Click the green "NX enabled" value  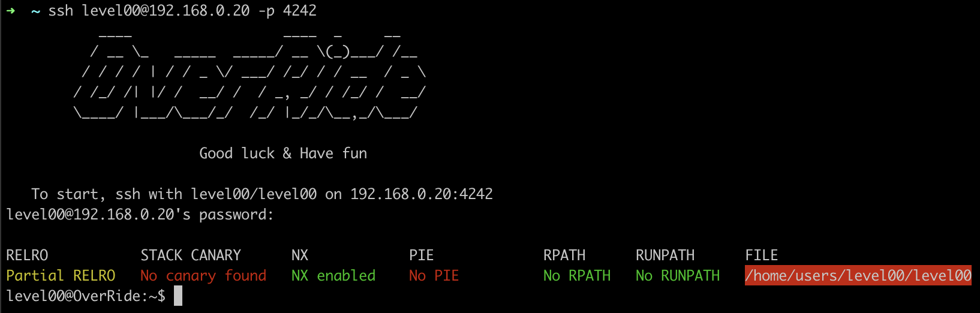333,276
